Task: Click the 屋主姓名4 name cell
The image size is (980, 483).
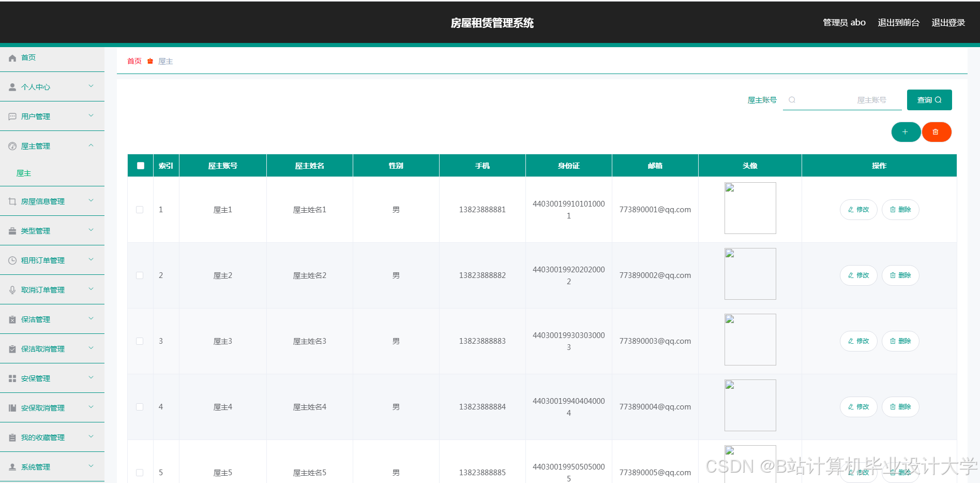Action: (x=310, y=407)
